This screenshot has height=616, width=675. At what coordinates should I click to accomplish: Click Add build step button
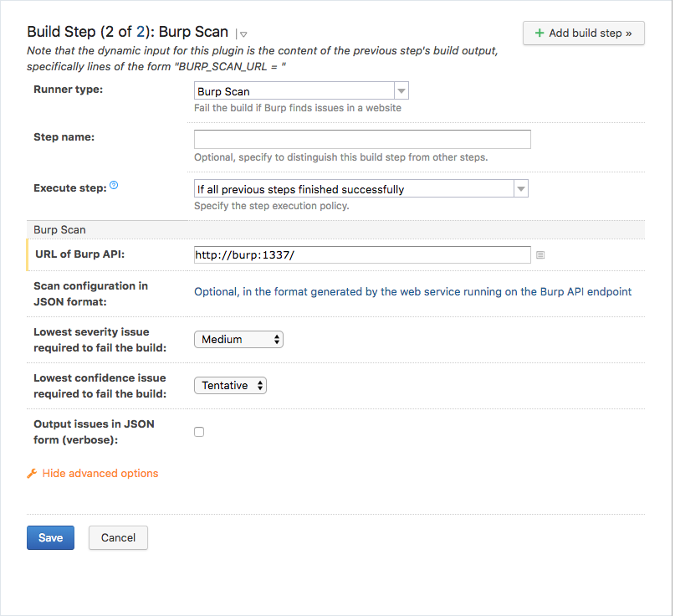click(x=583, y=33)
